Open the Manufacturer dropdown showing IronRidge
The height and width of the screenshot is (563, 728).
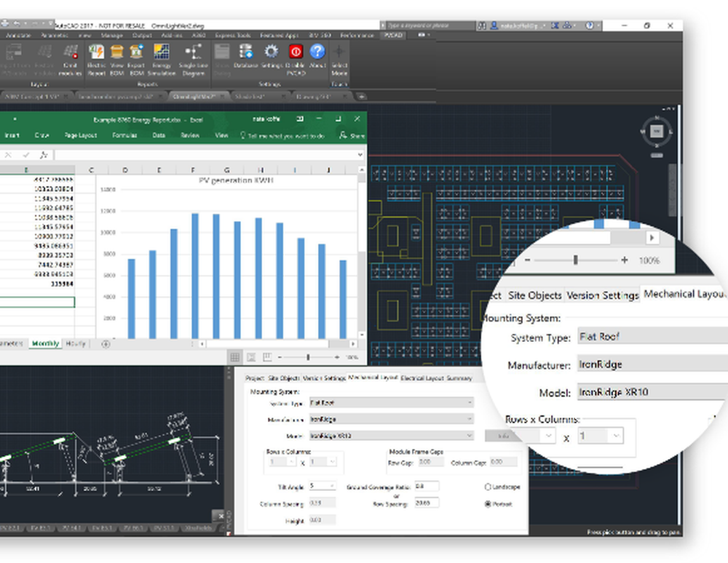click(392, 419)
